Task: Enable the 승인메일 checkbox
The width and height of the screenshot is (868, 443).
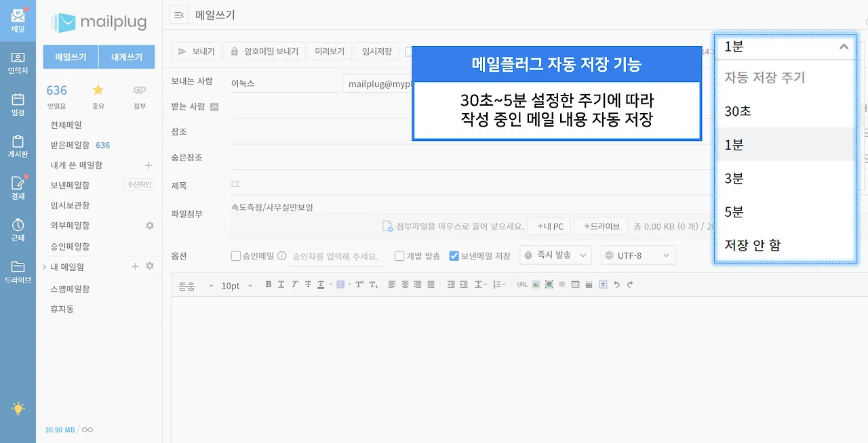Action: 236,256
